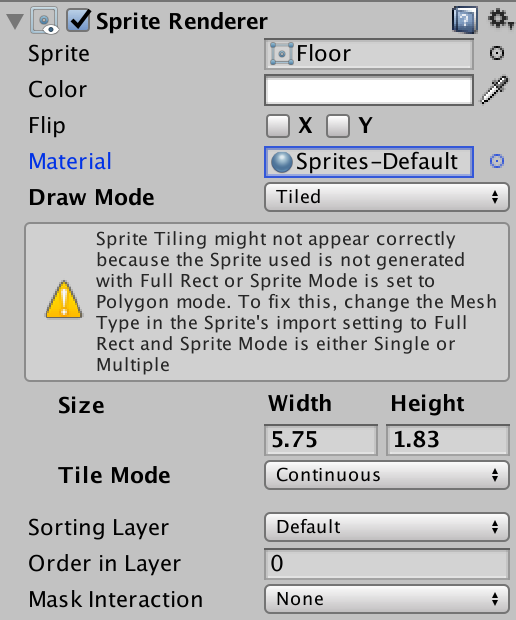Open the Sorting Layer Default dropdown
The width and height of the screenshot is (516, 620).
(x=387, y=527)
